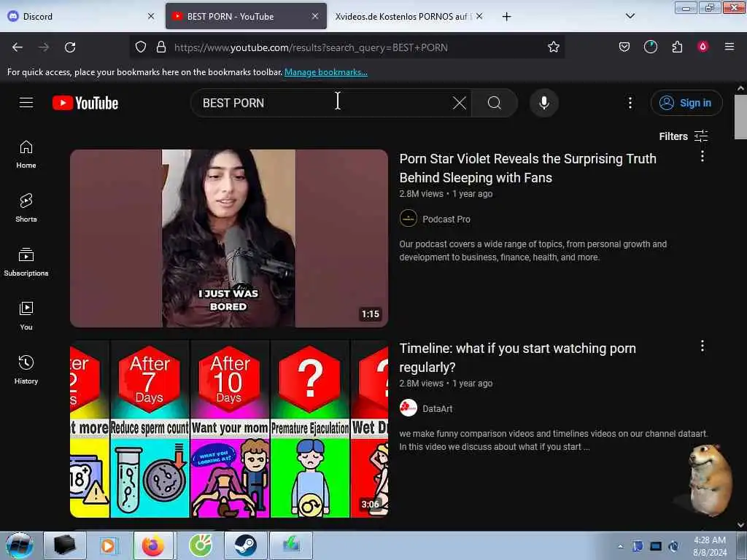Open the Podcast Pro channel name

pyautogui.click(x=446, y=219)
